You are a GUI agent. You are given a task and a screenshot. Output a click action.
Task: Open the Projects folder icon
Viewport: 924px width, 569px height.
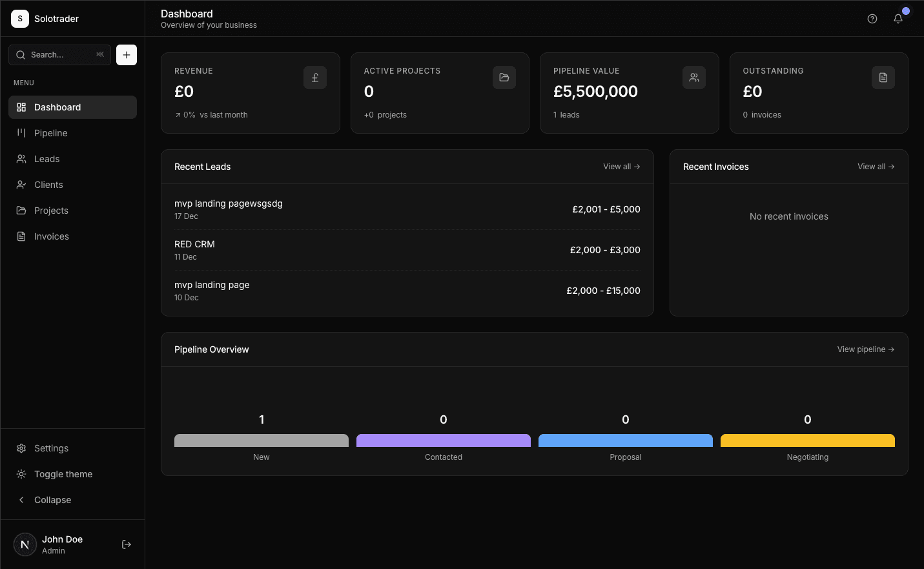pyautogui.click(x=21, y=210)
